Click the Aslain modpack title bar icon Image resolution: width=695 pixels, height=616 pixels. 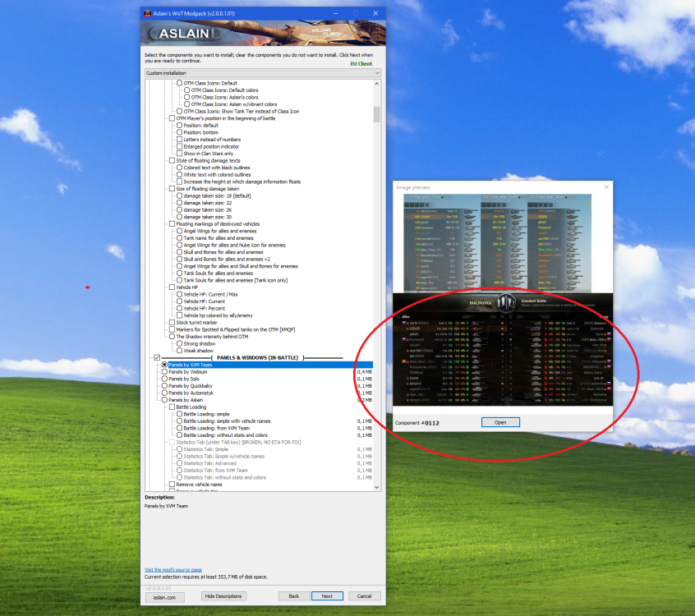[148, 13]
